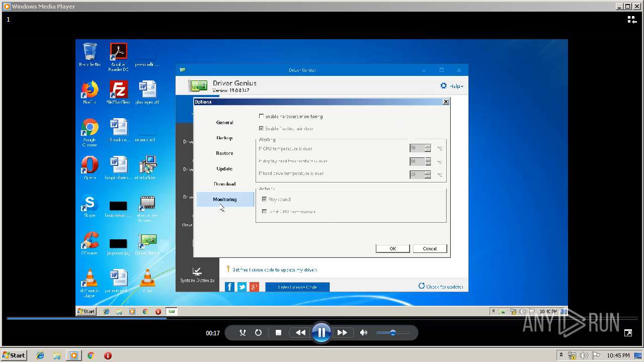Adjust the display card temperature stepper
This screenshot has height=362, width=644.
point(428,161)
